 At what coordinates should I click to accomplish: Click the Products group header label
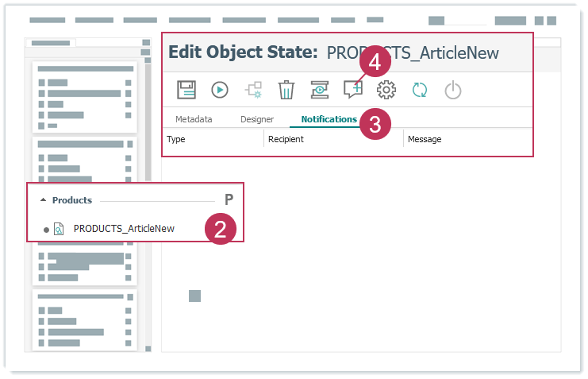pos(72,200)
